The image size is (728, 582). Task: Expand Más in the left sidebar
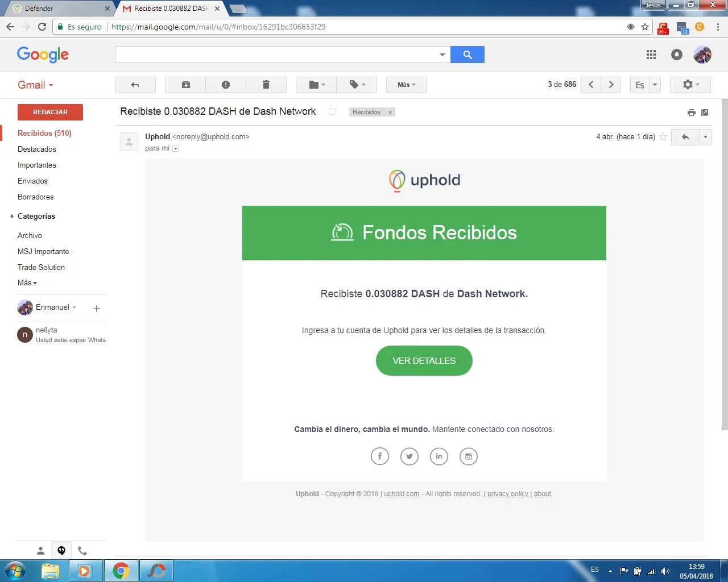[x=27, y=282]
